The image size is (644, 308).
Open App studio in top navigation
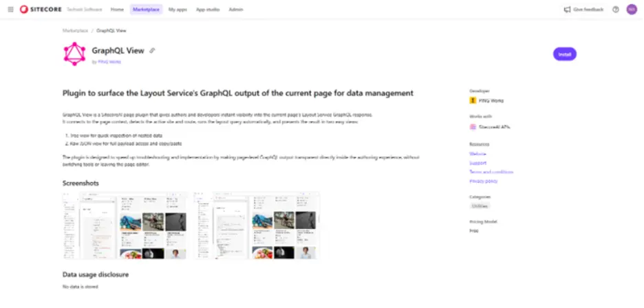[207, 10]
